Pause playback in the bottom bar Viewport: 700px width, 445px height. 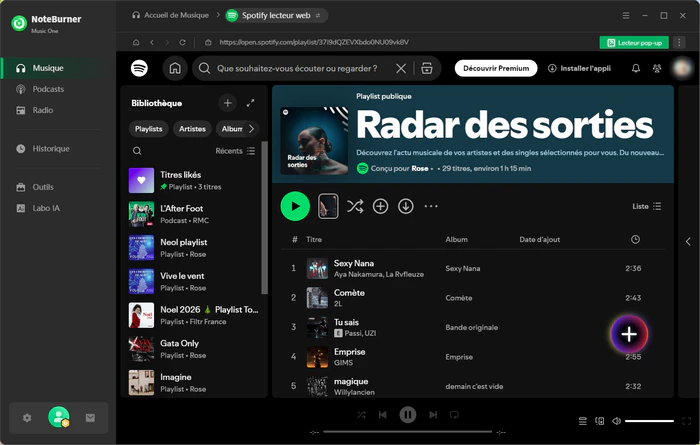point(408,415)
